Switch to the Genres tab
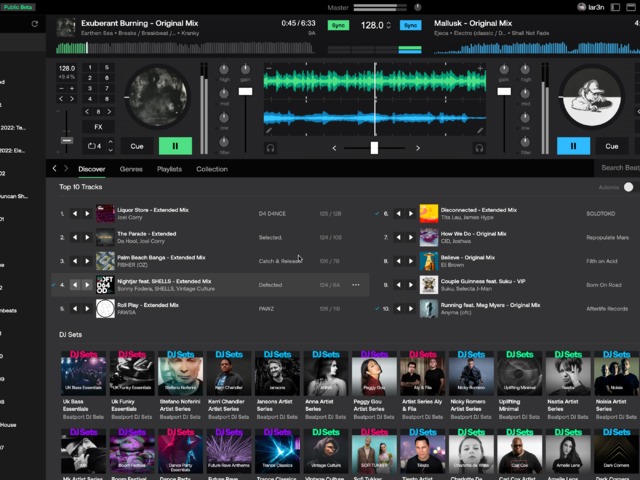Image resolution: width=640 pixels, height=480 pixels. pyautogui.click(x=131, y=169)
